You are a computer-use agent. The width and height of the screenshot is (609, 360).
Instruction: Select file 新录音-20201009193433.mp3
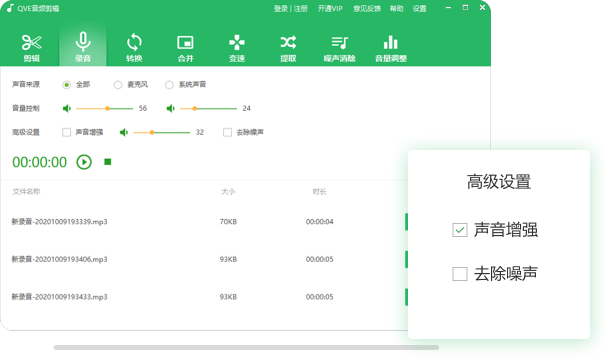[x=59, y=297]
